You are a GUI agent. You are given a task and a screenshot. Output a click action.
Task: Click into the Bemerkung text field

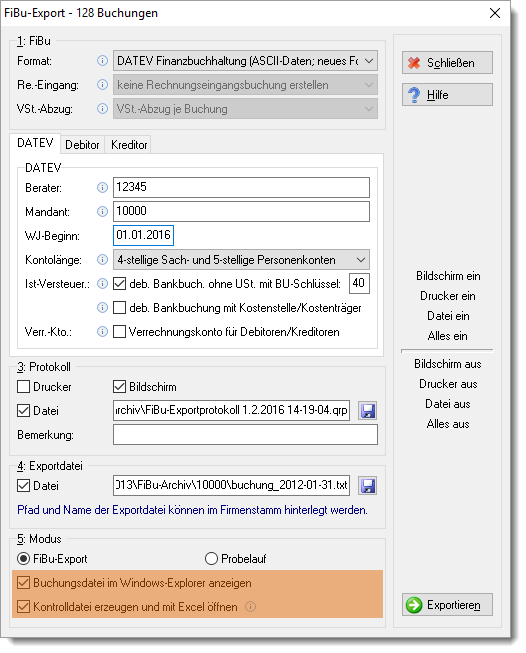(x=245, y=435)
